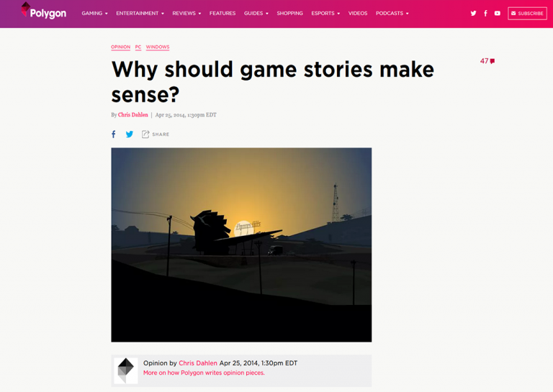View the 47 comments icon

(487, 61)
